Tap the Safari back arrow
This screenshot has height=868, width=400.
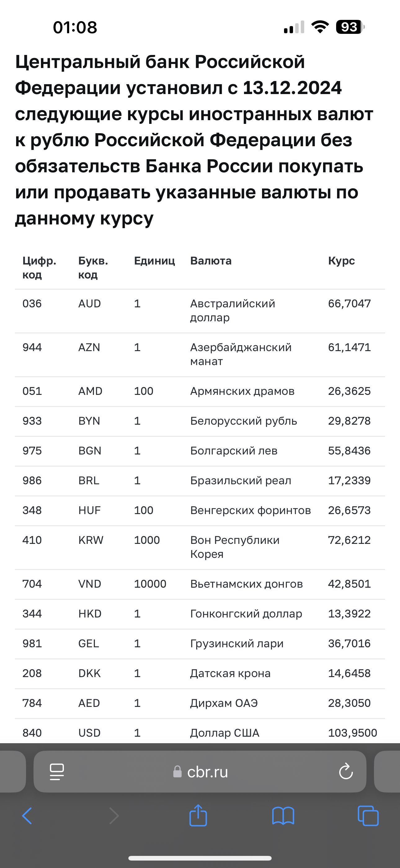27,816
